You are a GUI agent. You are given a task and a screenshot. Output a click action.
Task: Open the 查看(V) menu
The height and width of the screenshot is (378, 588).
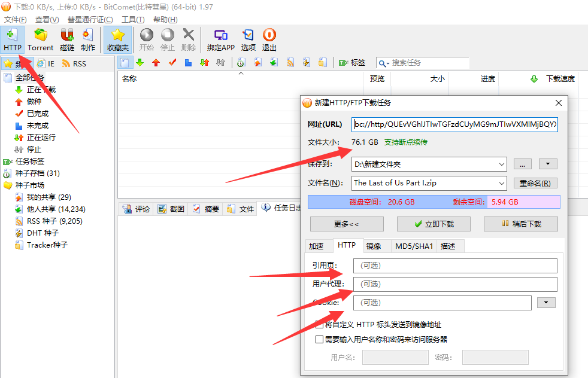(x=47, y=20)
